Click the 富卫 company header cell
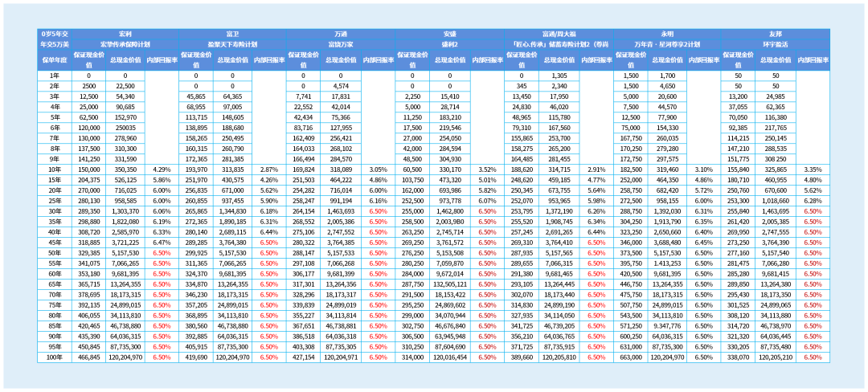 pos(232,34)
